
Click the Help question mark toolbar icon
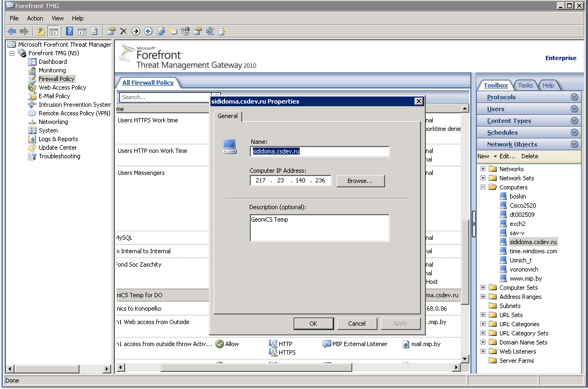pos(69,31)
